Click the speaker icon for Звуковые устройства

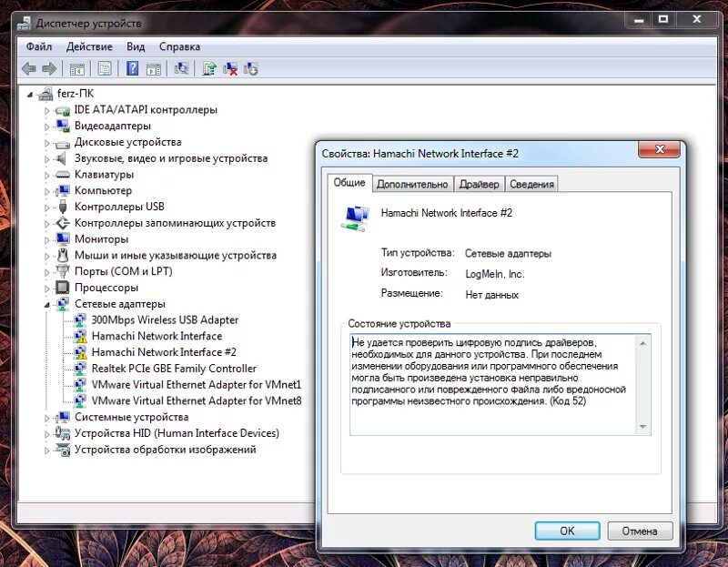click(x=61, y=158)
